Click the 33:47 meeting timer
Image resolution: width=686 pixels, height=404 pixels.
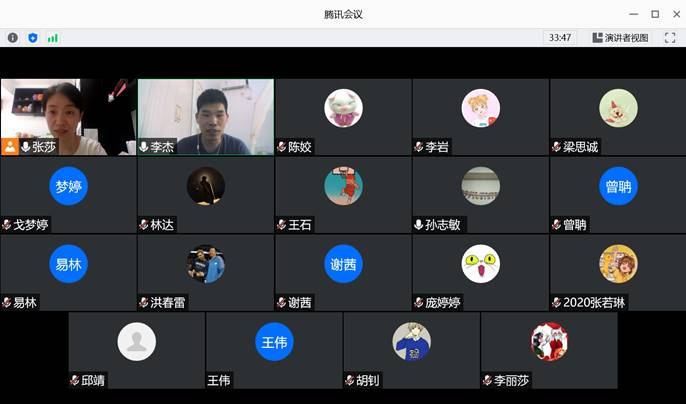(560, 38)
